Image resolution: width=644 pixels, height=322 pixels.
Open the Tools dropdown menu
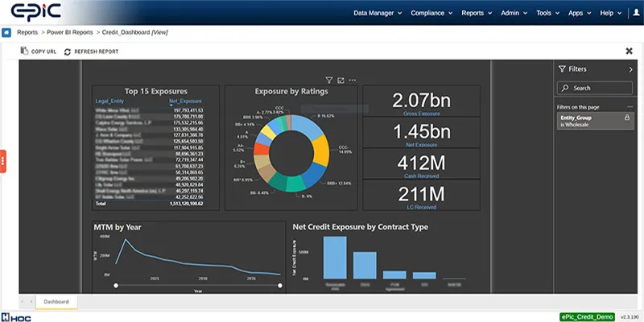[547, 13]
